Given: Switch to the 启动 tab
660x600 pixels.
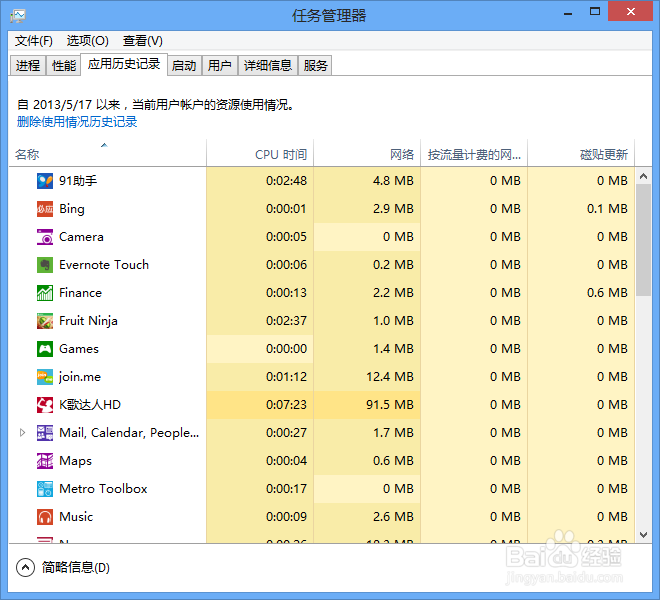Looking at the screenshot, I should (184, 65).
